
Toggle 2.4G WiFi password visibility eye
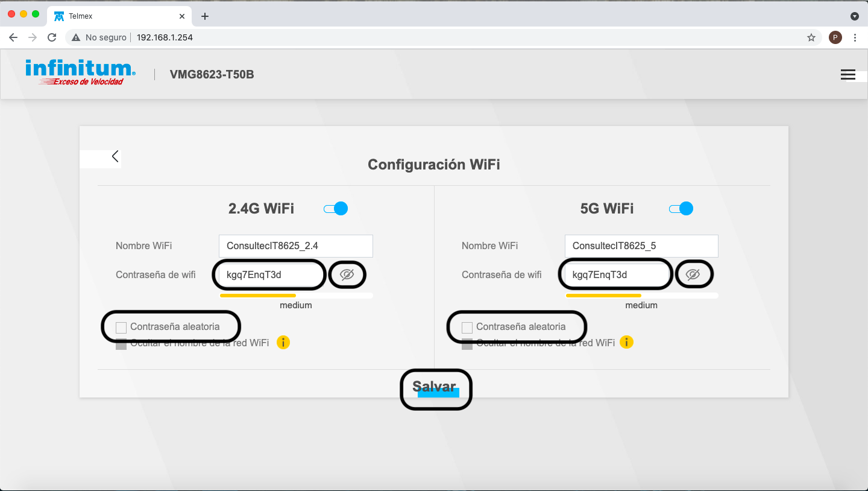click(x=347, y=275)
